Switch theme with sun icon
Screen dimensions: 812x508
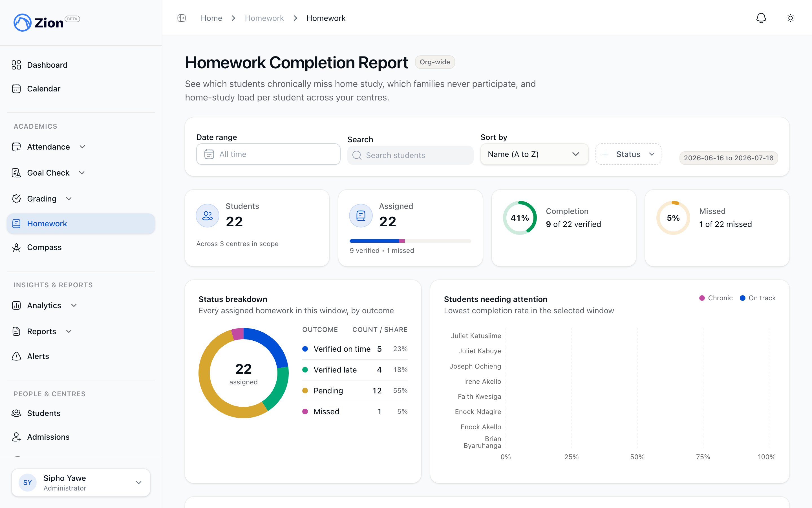pyautogui.click(x=791, y=18)
